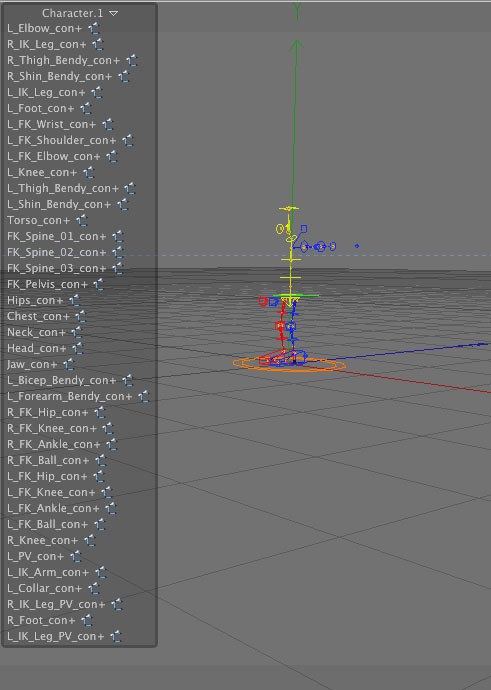Select the Chest_con+ list entry

click(x=38, y=316)
